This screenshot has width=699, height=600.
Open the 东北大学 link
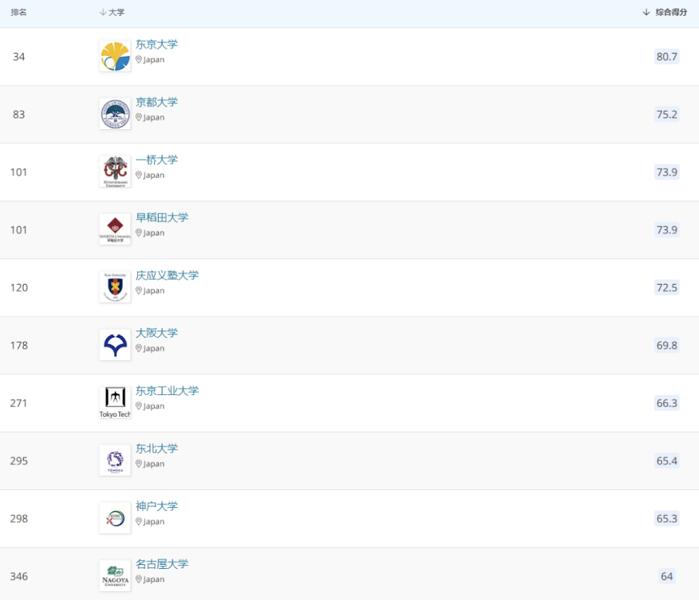[x=156, y=448]
